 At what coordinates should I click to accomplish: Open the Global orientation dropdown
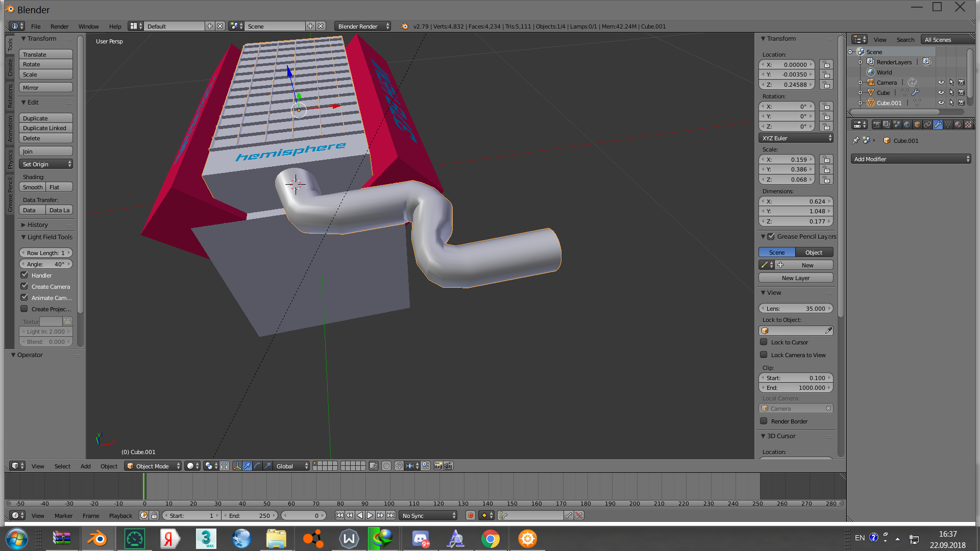(291, 466)
